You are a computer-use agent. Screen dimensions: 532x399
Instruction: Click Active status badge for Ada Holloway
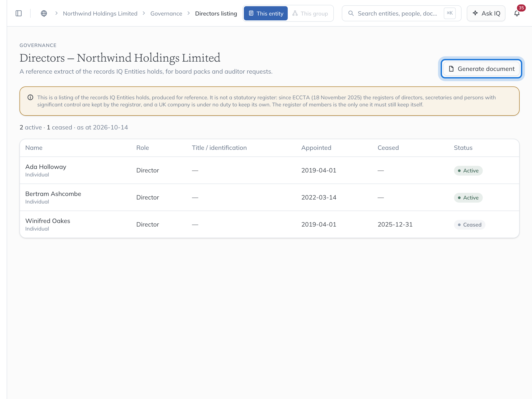pyautogui.click(x=468, y=170)
